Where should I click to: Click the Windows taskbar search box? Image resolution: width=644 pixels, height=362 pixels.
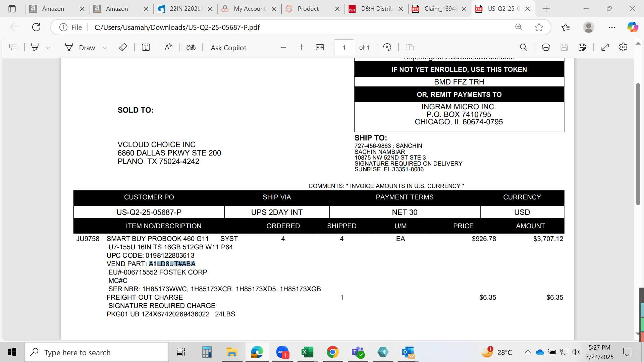pyautogui.click(x=97, y=352)
